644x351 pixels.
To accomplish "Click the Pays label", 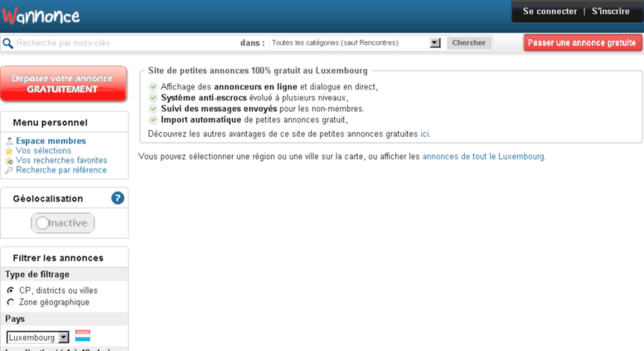I will click(15, 319).
